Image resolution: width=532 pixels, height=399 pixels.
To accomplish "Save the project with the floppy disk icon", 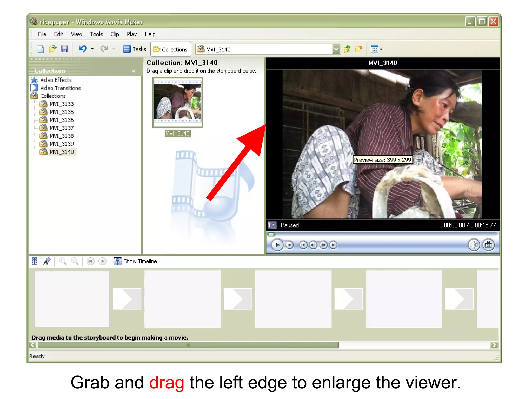I will (64, 49).
